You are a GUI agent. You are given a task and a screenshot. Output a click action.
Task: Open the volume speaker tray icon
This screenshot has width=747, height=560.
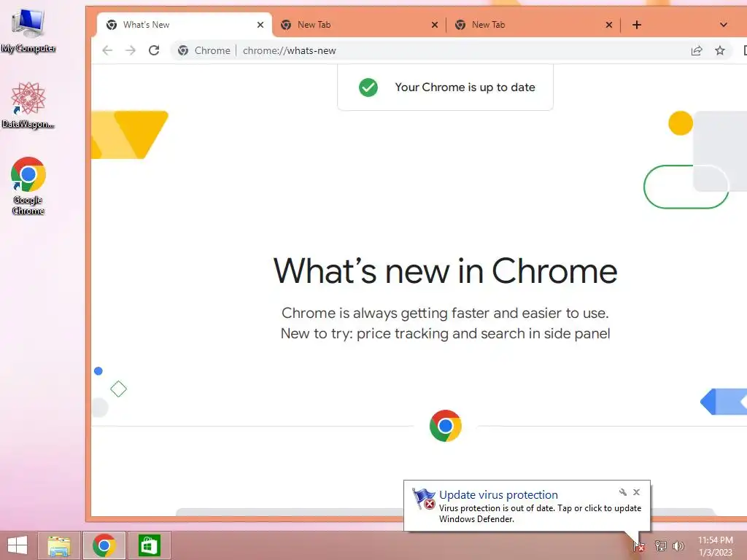tap(678, 545)
